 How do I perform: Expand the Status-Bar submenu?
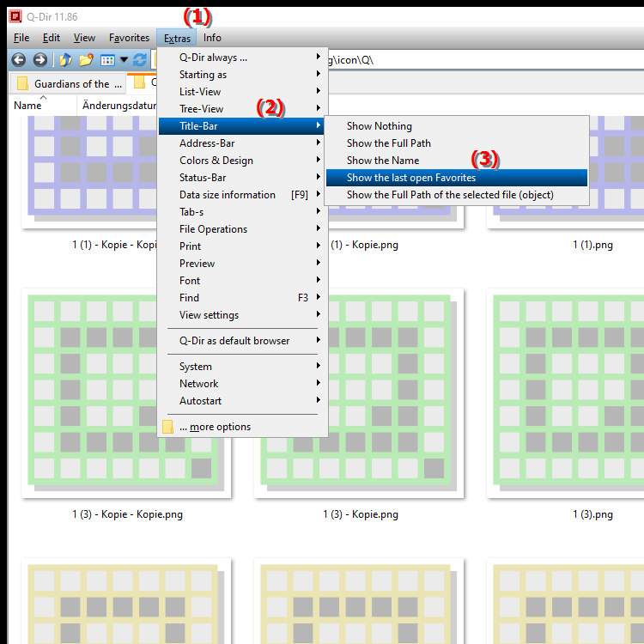click(243, 178)
